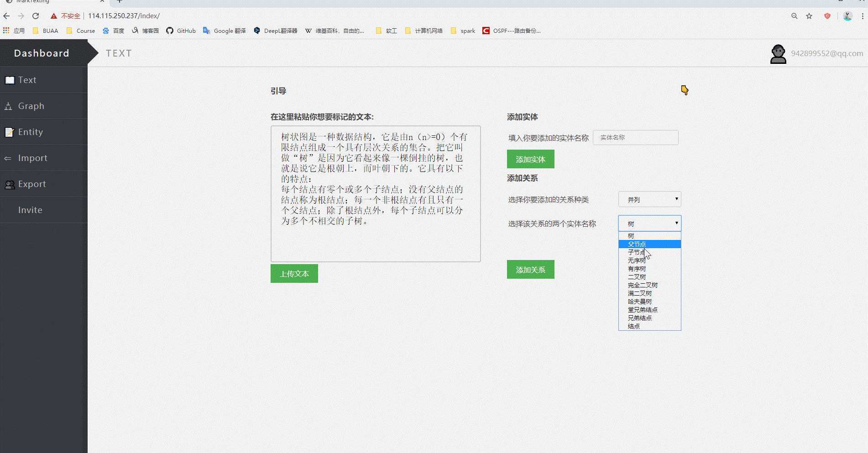Select 无序树 in the dropdown list
This screenshot has width=868, height=453.
[650, 260]
